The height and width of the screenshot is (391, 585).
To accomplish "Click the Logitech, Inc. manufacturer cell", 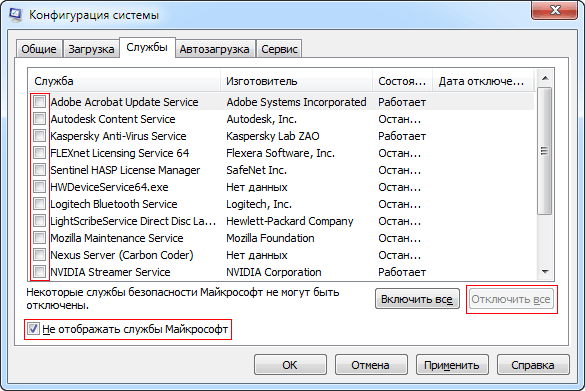I will tap(259, 204).
